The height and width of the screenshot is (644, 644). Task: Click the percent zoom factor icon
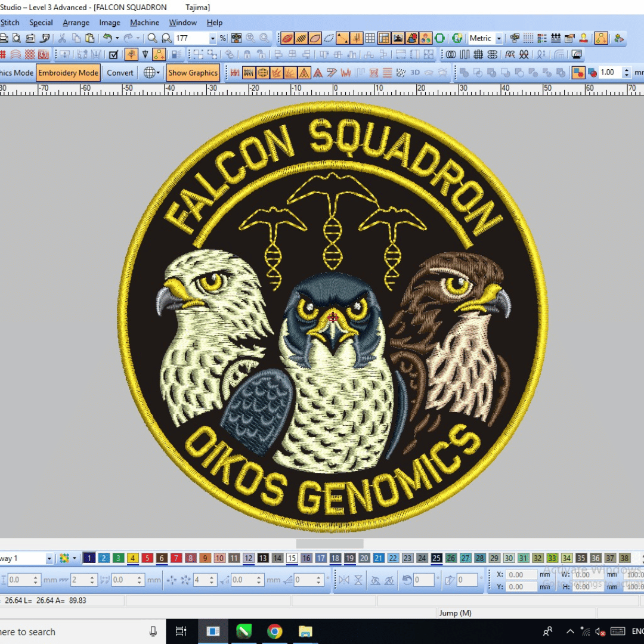point(223,38)
